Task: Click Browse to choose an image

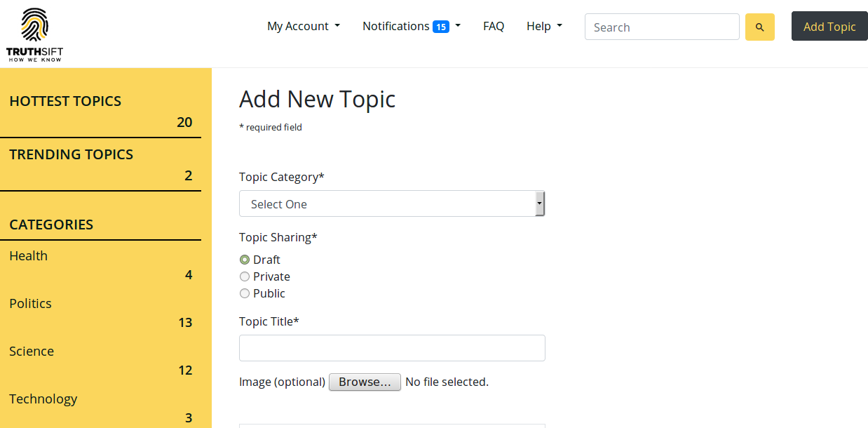Action: (365, 382)
